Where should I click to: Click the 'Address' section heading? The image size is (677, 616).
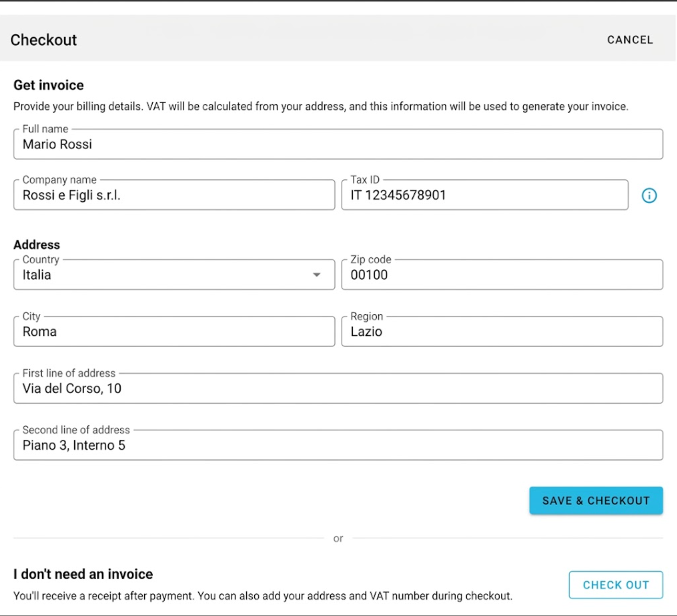tap(37, 244)
